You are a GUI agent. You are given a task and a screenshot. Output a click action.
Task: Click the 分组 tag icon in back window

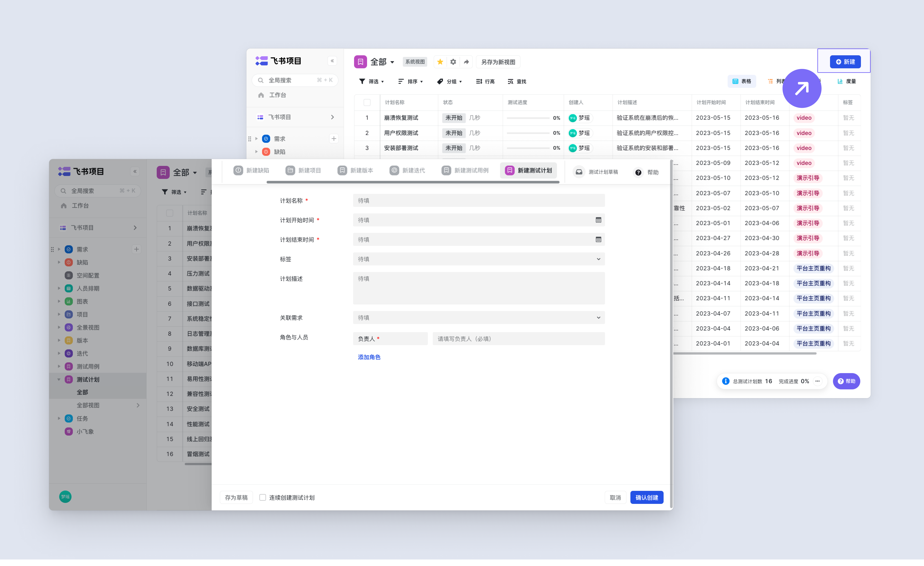[440, 81]
